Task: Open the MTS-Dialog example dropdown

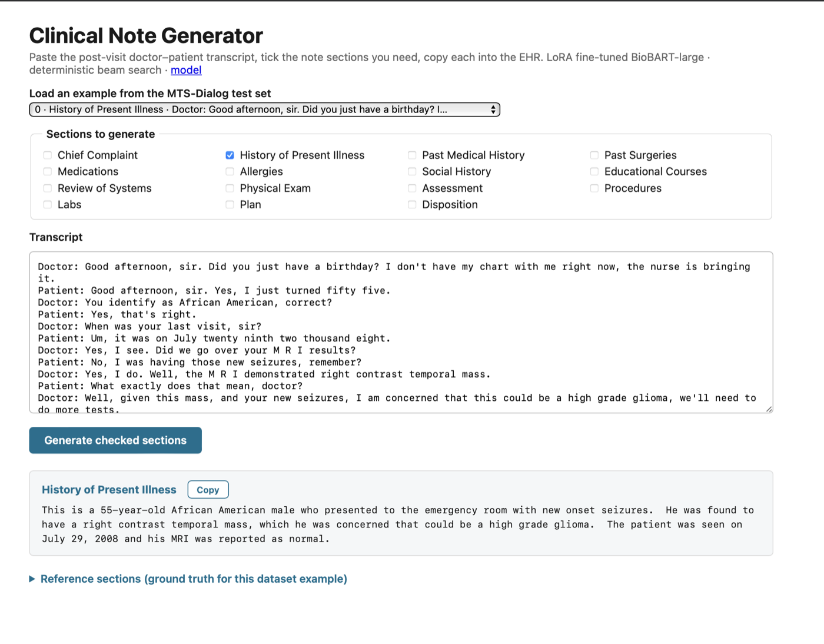Action: click(265, 109)
